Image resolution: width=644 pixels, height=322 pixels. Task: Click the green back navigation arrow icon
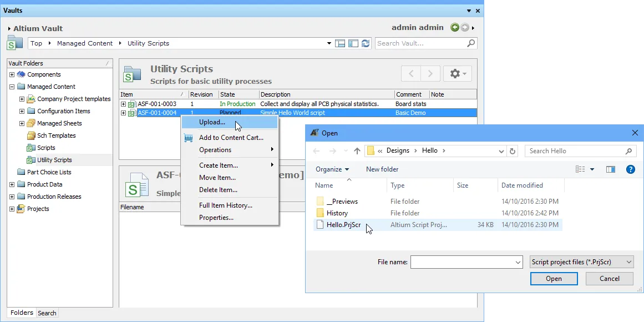coord(455,28)
